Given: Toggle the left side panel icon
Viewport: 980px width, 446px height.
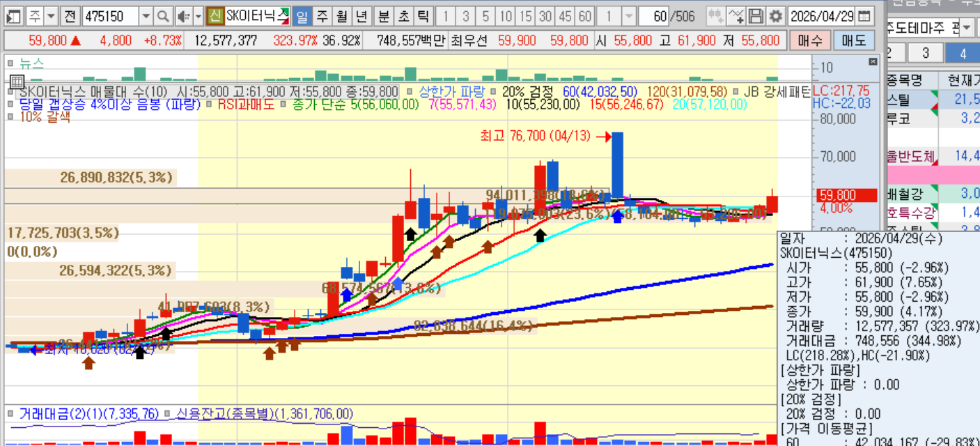Looking at the screenshot, I should (14, 15).
